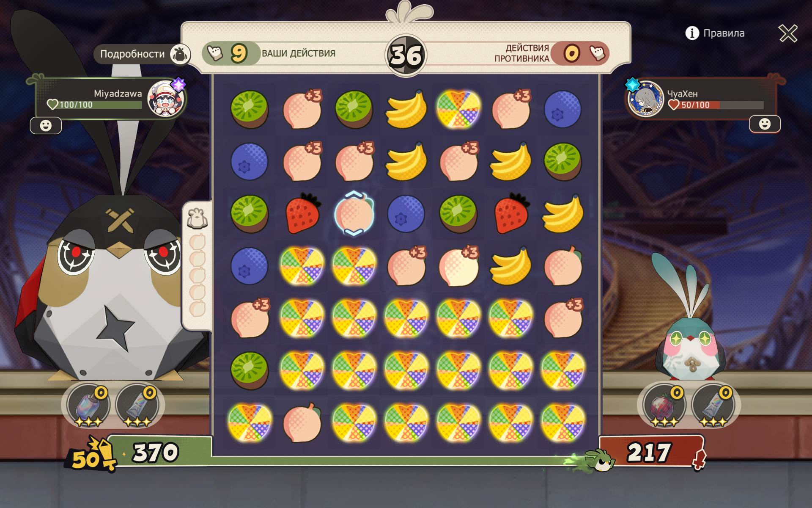Use left player's paint tube skill
The image size is (812, 508).
pyautogui.click(x=137, y=405)
